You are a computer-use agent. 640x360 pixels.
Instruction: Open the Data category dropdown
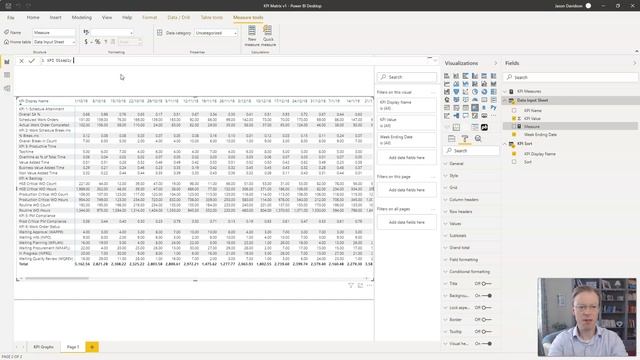click(x=216, y=33)
